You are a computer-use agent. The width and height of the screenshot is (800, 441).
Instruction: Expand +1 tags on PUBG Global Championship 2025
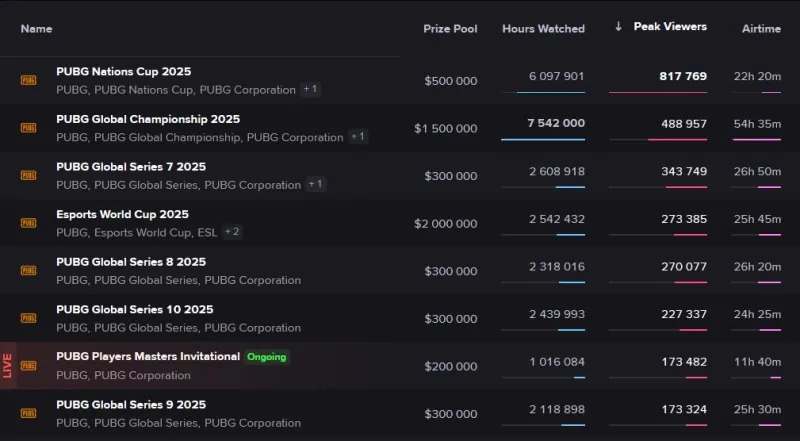tap(358, 137)
